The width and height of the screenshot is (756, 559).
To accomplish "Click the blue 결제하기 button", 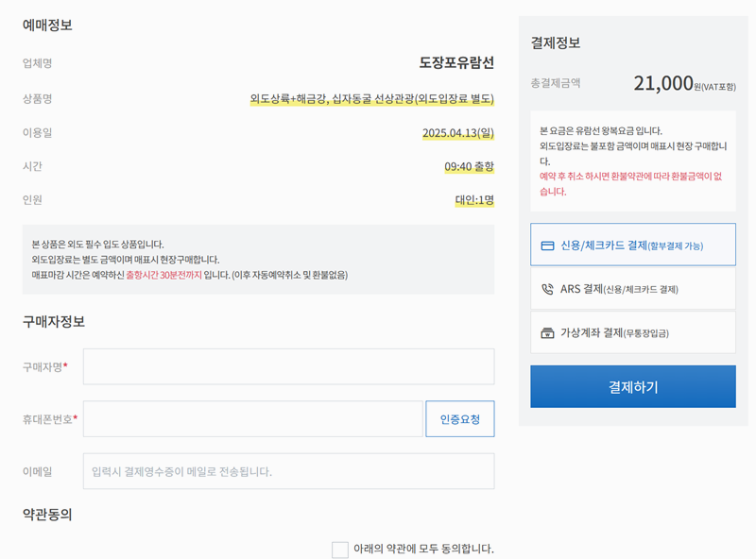I will click(x=633, y=386).
